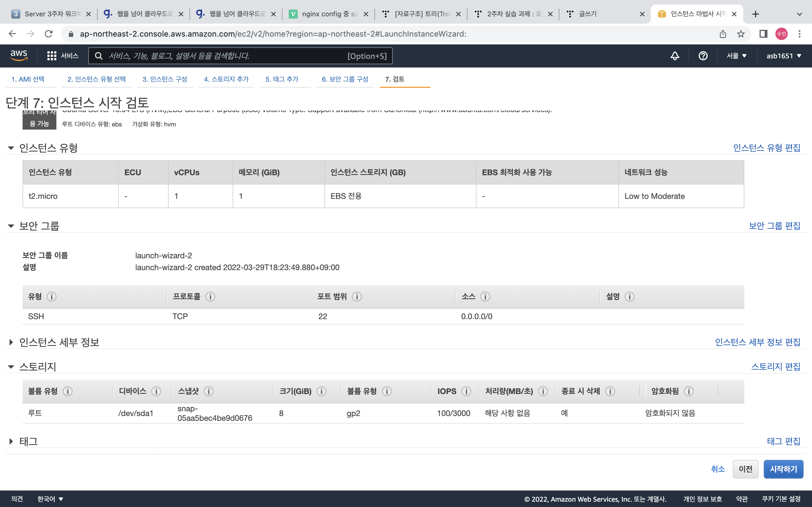Viewport: 812px width, 507px height.
Task: Open the AWS notifications bell
Action: [x=675, y=56]
